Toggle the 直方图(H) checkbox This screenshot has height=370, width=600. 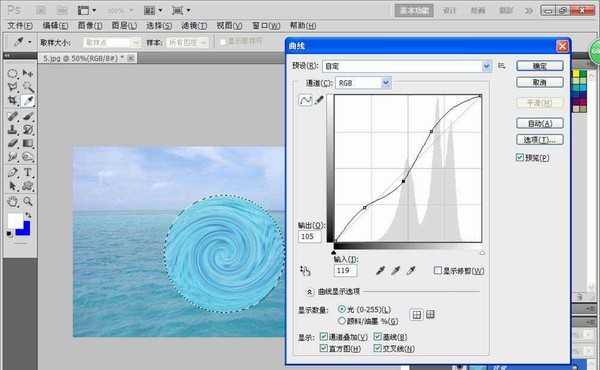[x=324, y=348]
